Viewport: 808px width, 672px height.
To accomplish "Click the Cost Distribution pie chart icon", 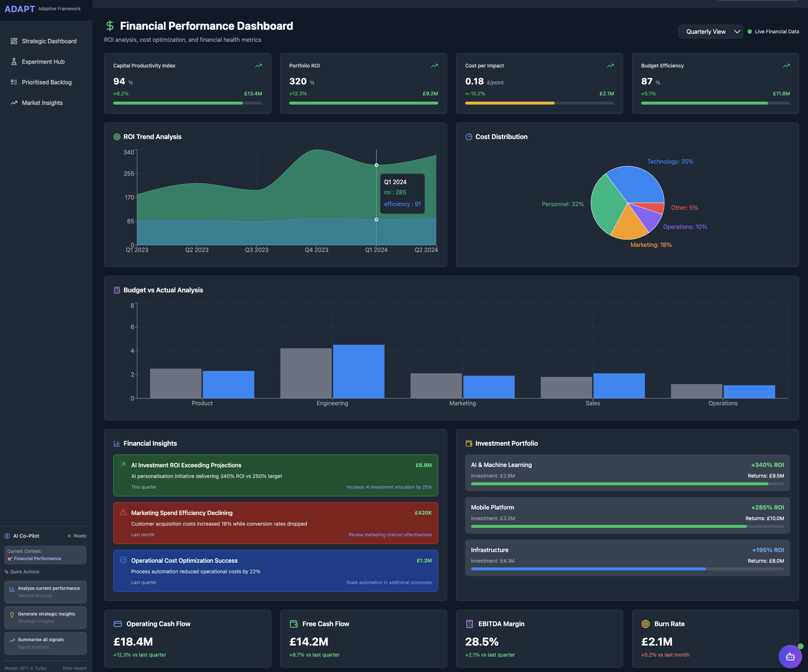I will click(469, 136).
